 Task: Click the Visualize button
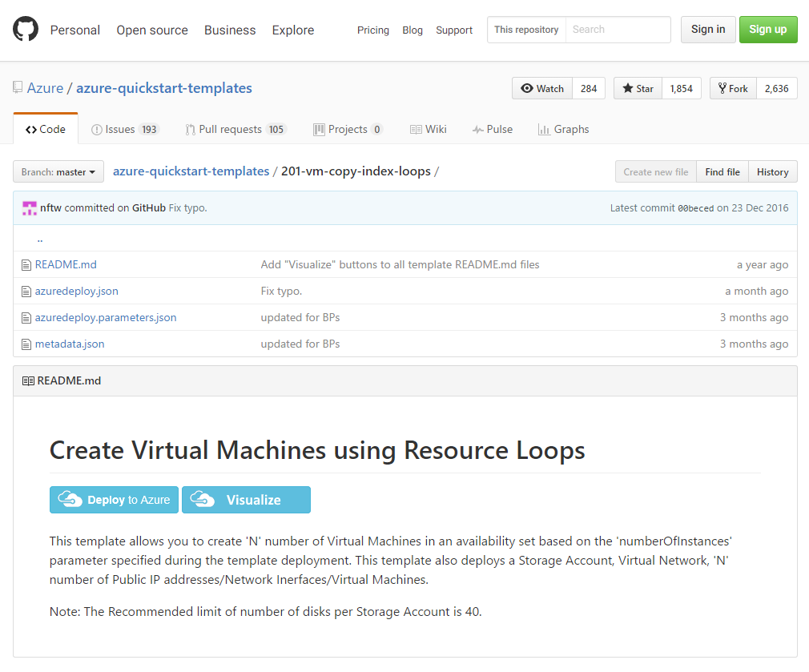pyautogui.click(x=246, y=500)
